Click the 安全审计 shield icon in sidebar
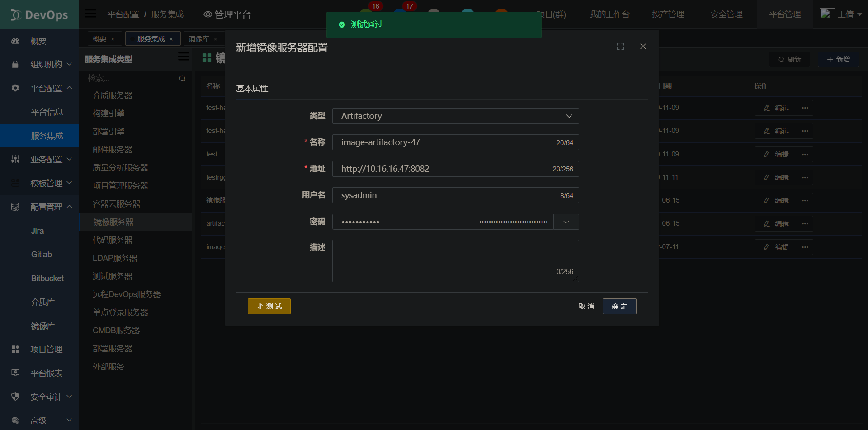The width and height of the screenshot is (868, 430). (15, 397)
